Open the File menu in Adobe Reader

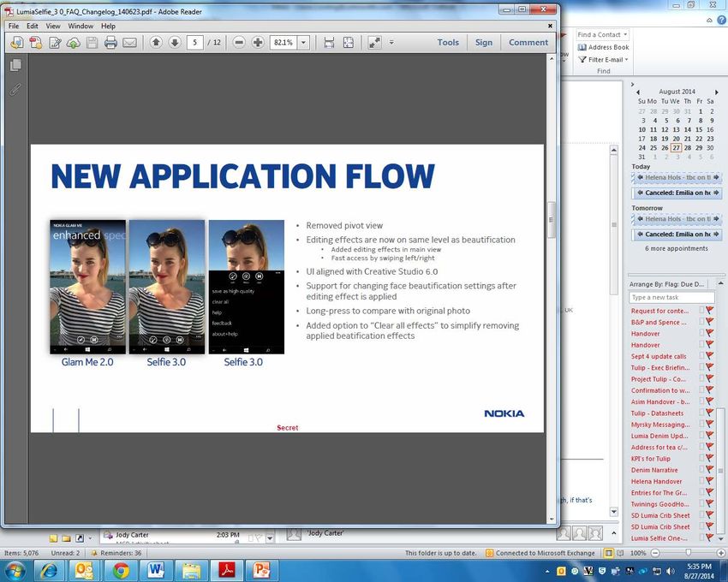coord(14,26)
